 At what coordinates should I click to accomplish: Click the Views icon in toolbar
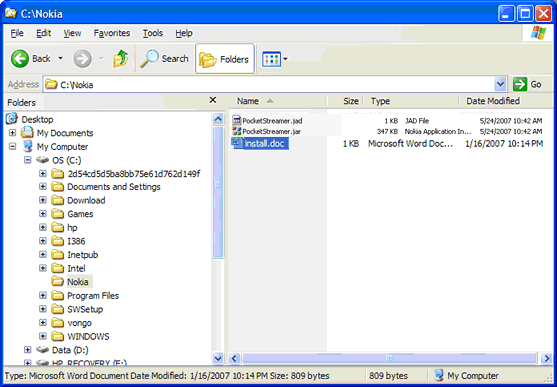tap(271, 59)
